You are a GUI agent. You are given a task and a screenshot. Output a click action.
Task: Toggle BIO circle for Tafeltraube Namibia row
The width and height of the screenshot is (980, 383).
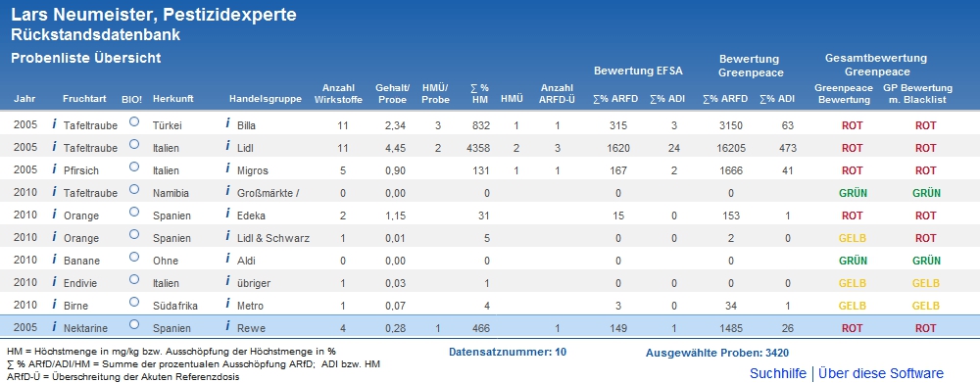[133, 189]
